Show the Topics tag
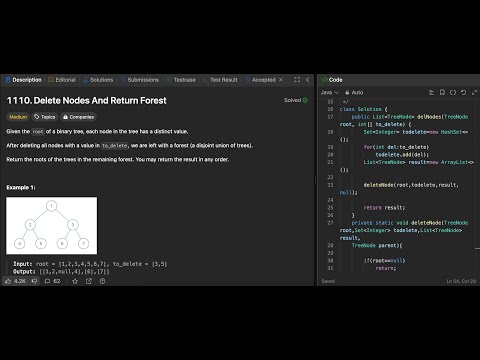Viewport: 480px width, 360px height. [45, 117]
